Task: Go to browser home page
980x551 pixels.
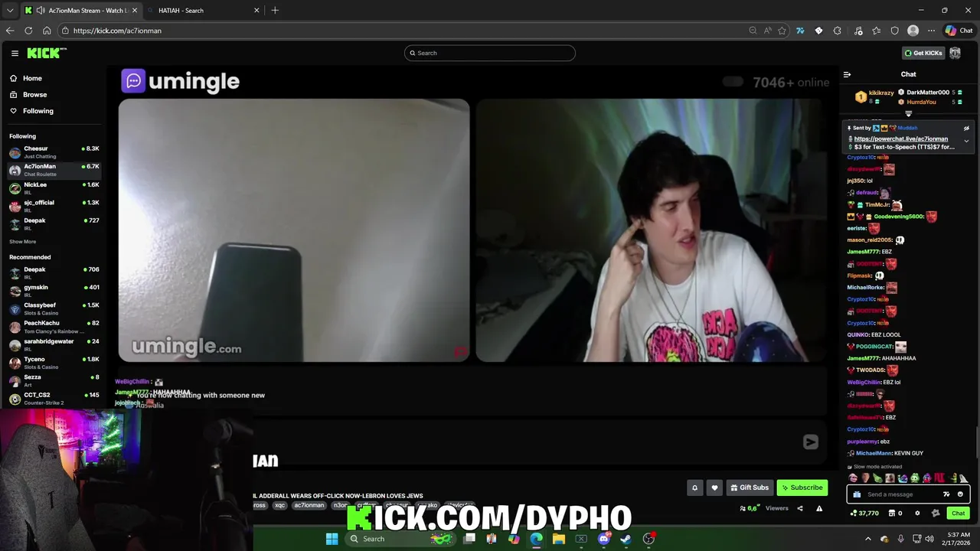Action: point(47,31)
